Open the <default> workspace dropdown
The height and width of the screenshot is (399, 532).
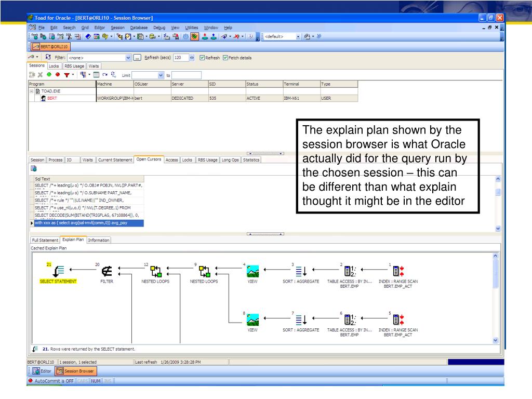[x=298, y=36]
